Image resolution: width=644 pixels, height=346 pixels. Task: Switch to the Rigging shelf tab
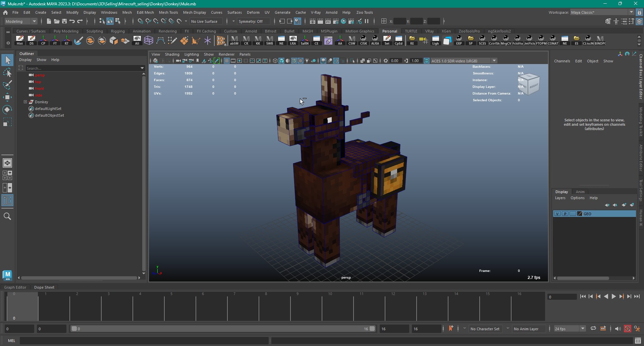(118, 31)
